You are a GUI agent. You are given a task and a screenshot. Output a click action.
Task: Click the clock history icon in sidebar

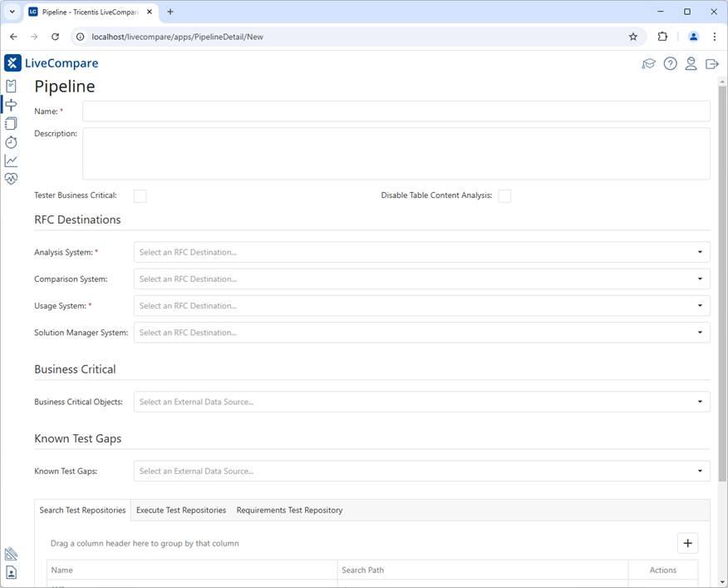coord(11,142)
